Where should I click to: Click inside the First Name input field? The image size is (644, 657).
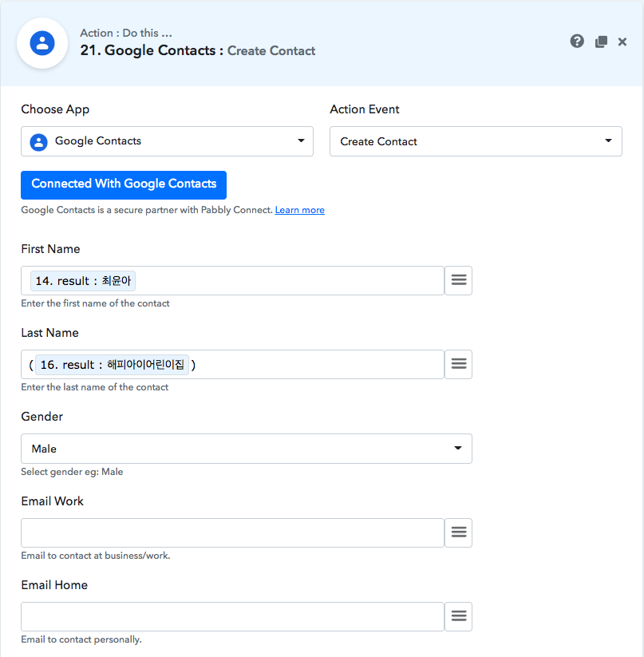(287, 281)
